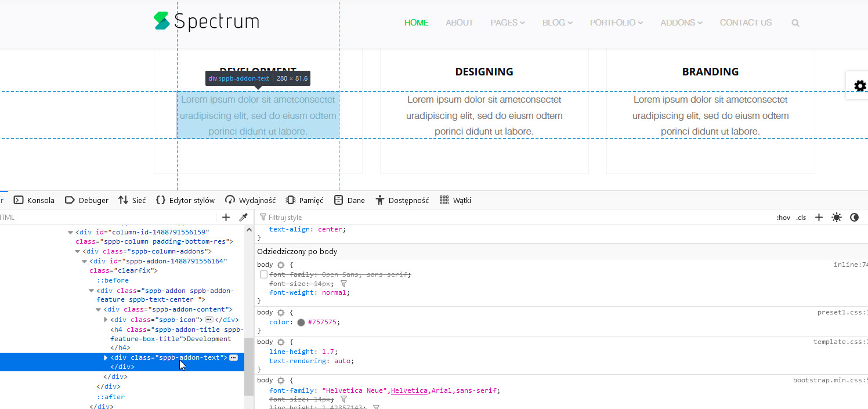The width and height of the screenshot is (868, 409).
Task: Toggle the .cls class list panel
Action: 801,218
